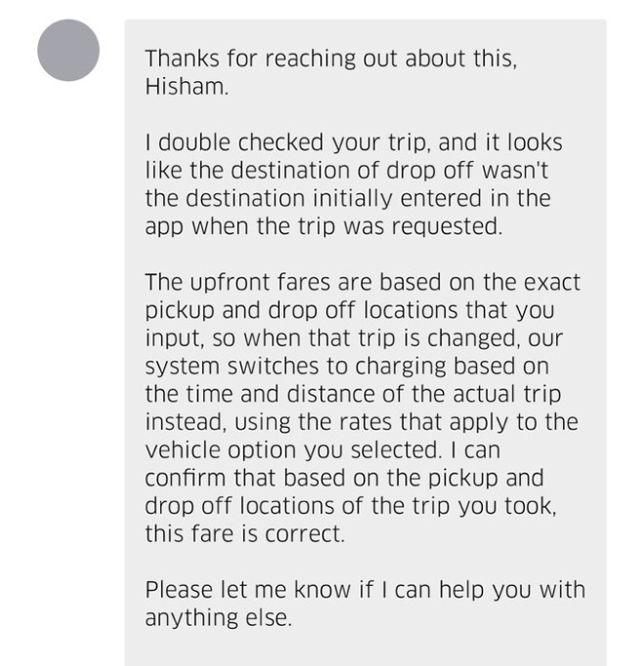Click the "confirm that based on the pickup" line
This screenshot has height=666, width=644.
pos(344,480)
